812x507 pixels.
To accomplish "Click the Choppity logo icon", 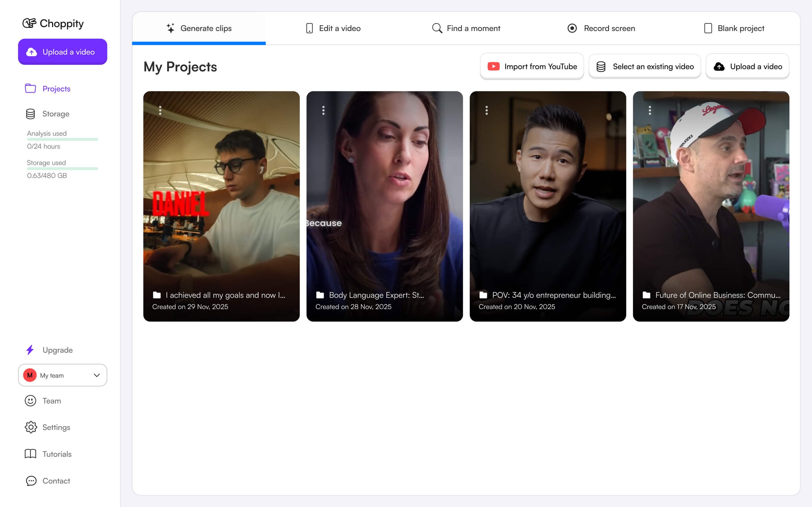I will click(x=29, y=23).
